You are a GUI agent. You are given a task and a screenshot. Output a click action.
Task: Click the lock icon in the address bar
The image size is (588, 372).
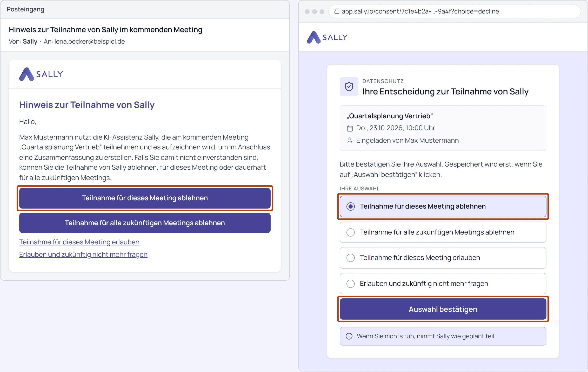(337, 11)
